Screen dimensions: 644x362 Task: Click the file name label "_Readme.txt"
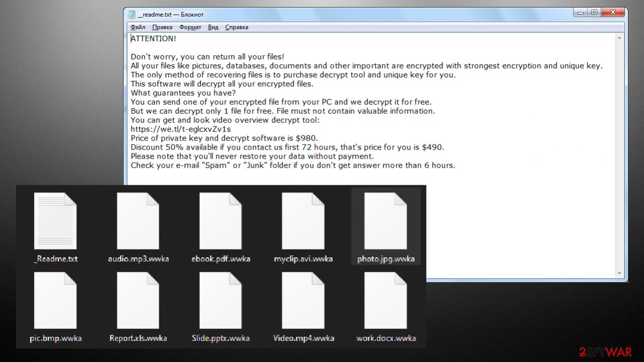coord(55,259)
